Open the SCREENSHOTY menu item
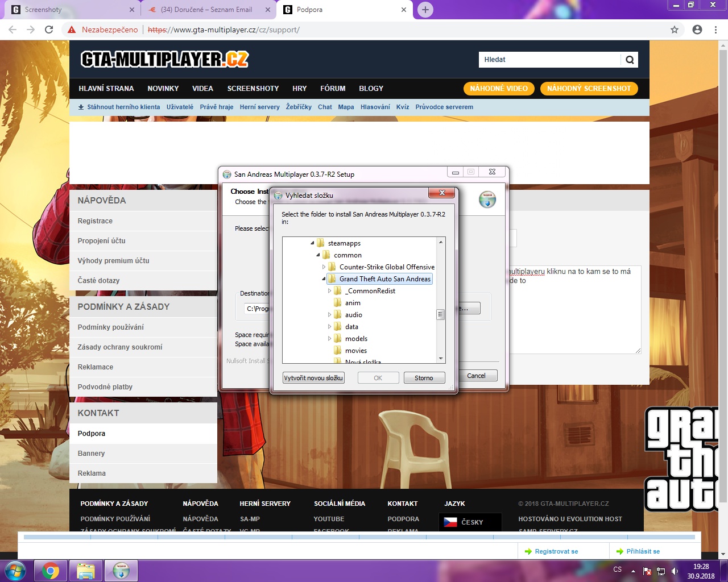 [253, 89]
